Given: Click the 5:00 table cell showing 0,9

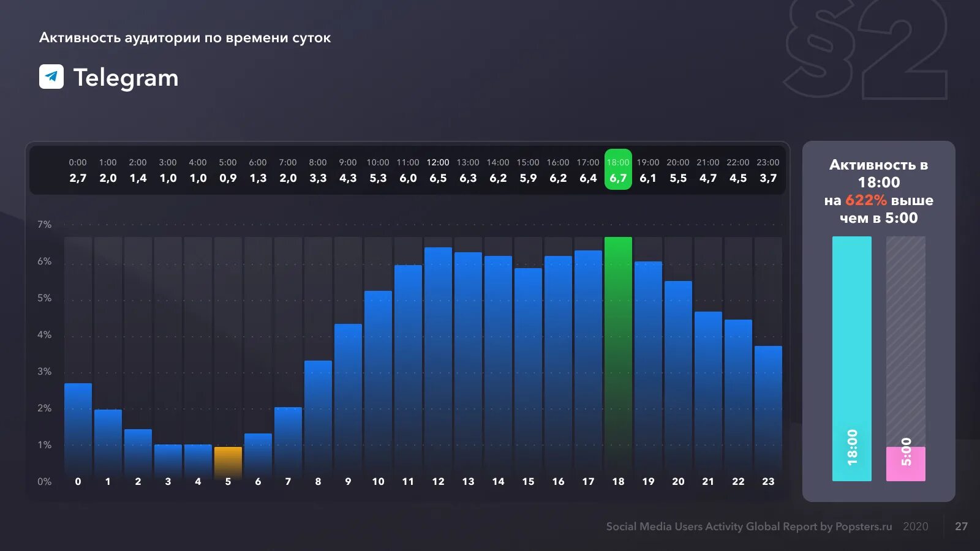Looking at the screenshot, I should 228,170.
